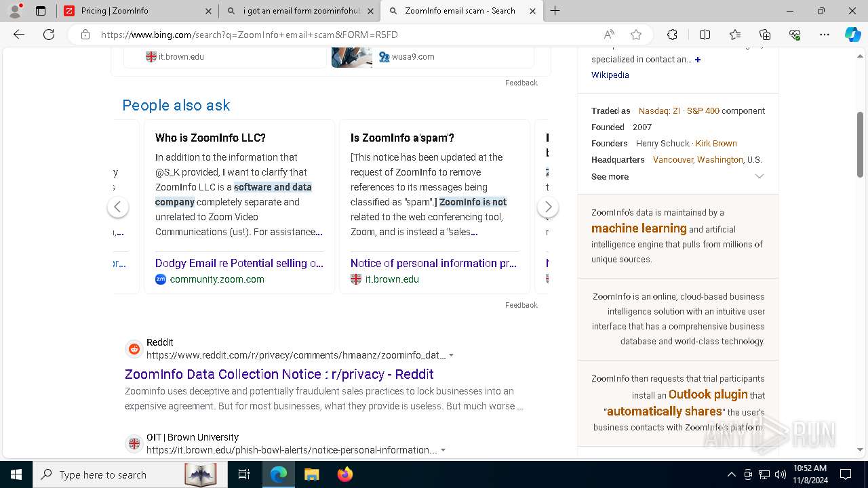
Task: Show previous People also ask card
Action: pyautogui.click(x=118, y=207)
